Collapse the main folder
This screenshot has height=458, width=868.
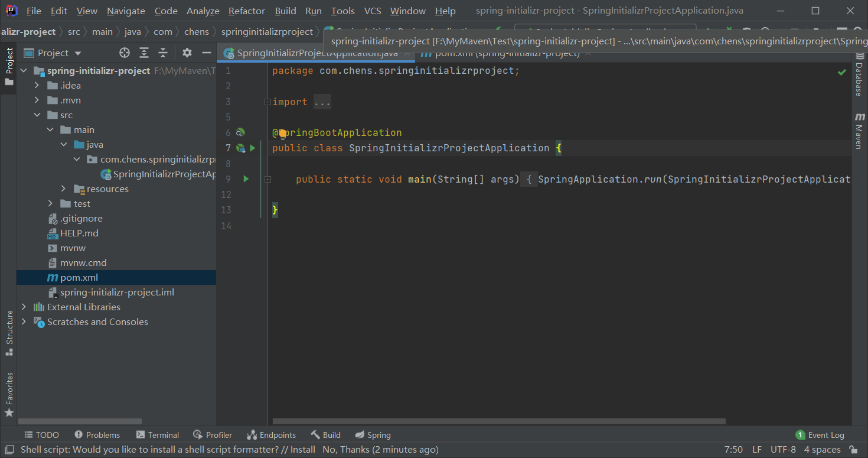(50, 129)
